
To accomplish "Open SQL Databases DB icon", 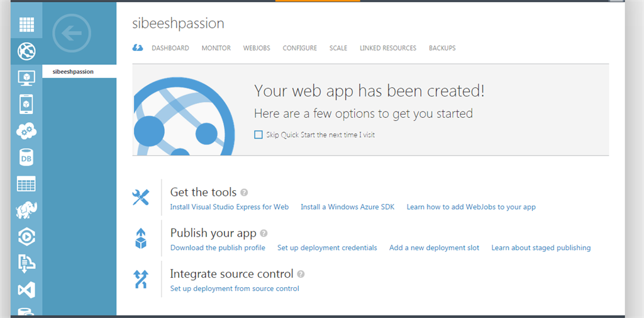I will coord(26,158).
